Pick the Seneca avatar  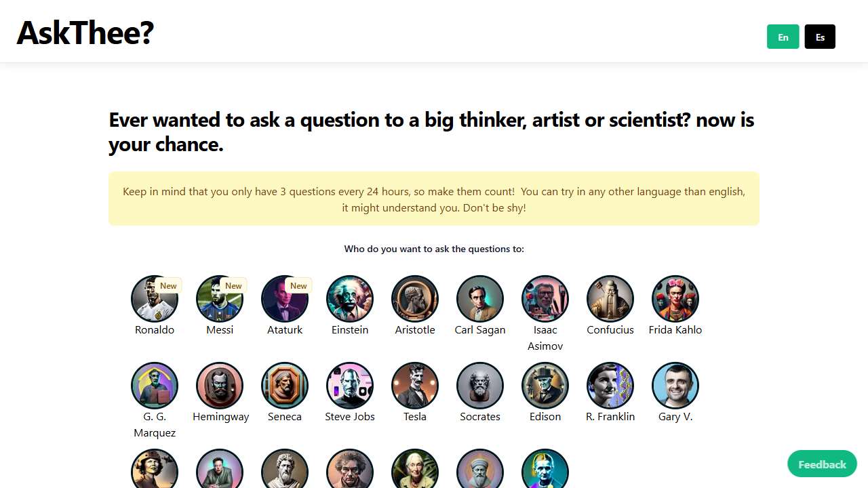[x=285, y=385]
